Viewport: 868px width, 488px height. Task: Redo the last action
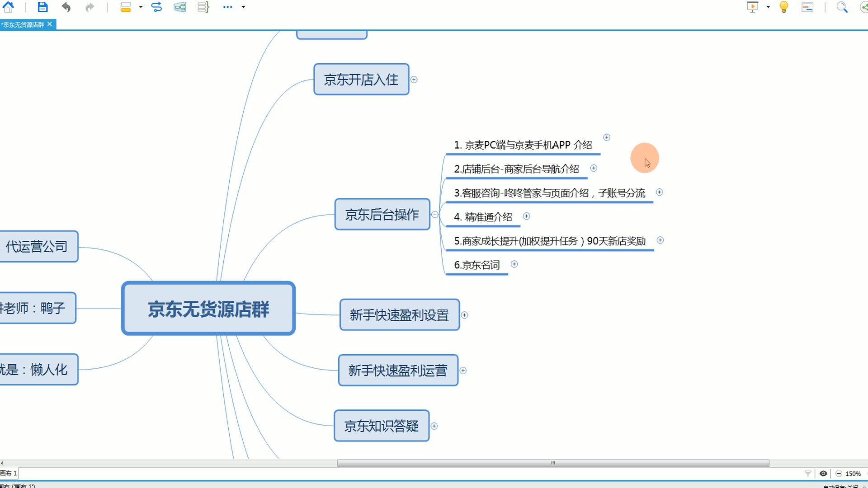[x=90, y=7]
